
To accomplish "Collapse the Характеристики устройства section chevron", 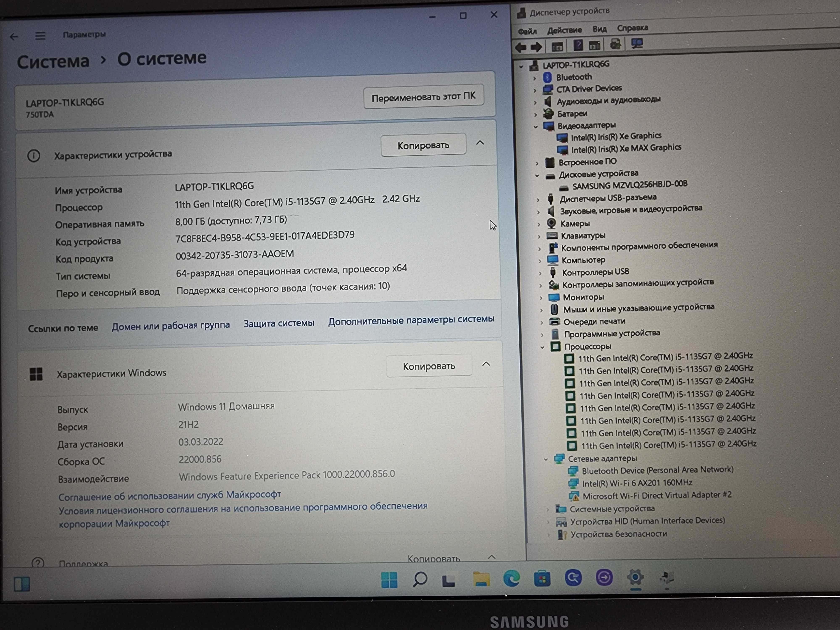I will point(480,143).
